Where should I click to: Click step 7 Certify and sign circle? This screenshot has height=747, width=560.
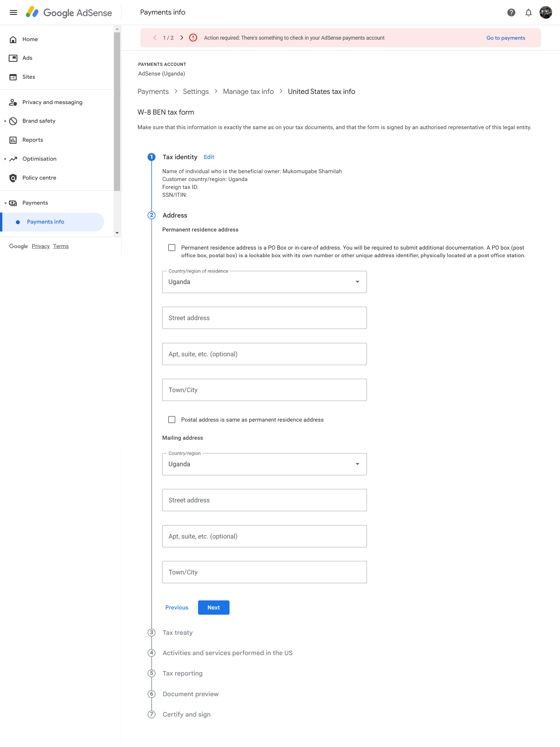pyautogui.click(x=151, y=714)
